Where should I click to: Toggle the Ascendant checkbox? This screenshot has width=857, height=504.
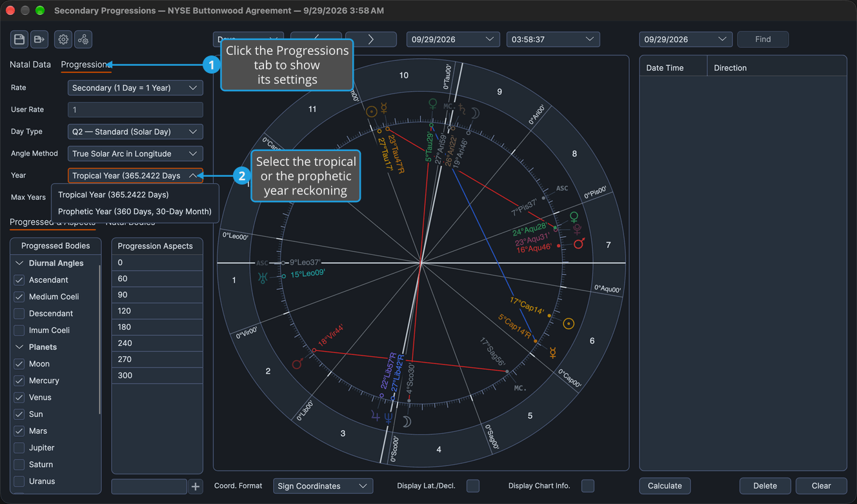[19, 280]
